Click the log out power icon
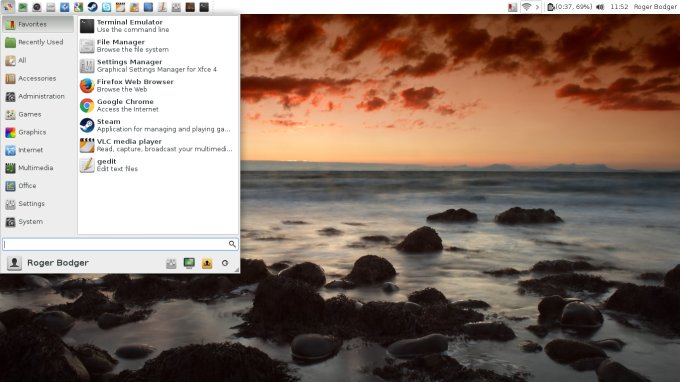 pyautogui.click(x=225, y=263)
